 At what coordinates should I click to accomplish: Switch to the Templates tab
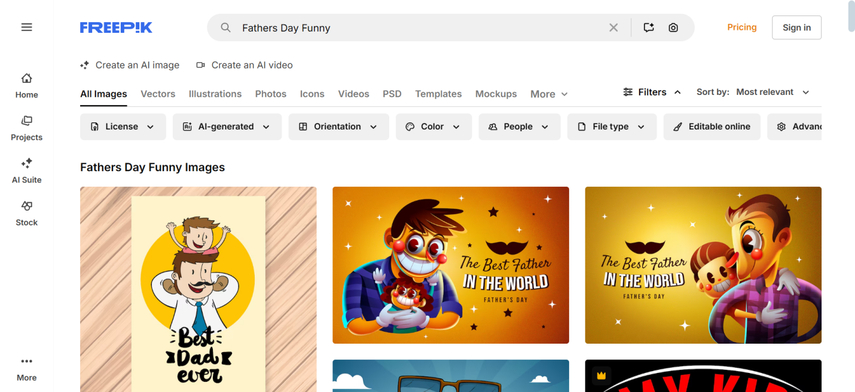pyautogui.click(x=438, y=94)
